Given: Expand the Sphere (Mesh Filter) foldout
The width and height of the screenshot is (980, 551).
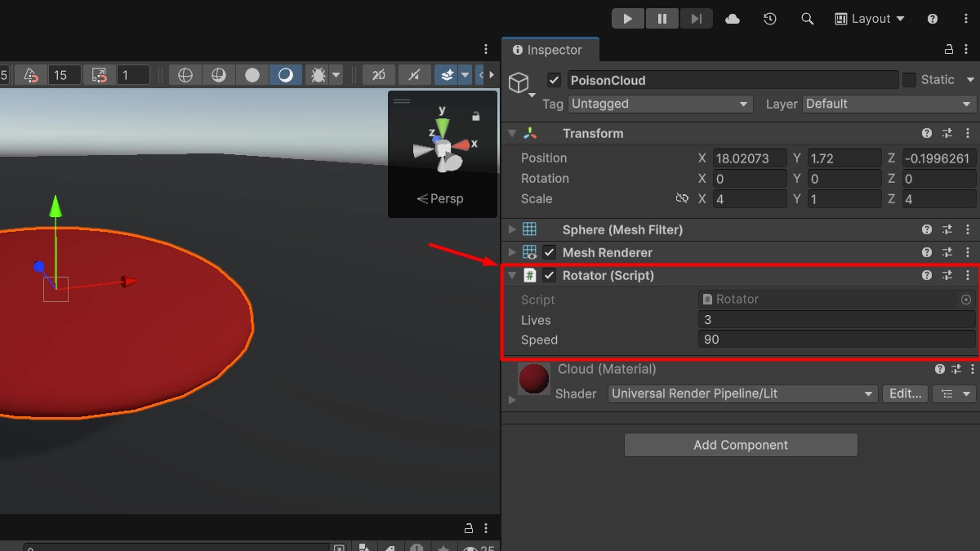Looking at the screenshot, I should click(x=512, y=229).
